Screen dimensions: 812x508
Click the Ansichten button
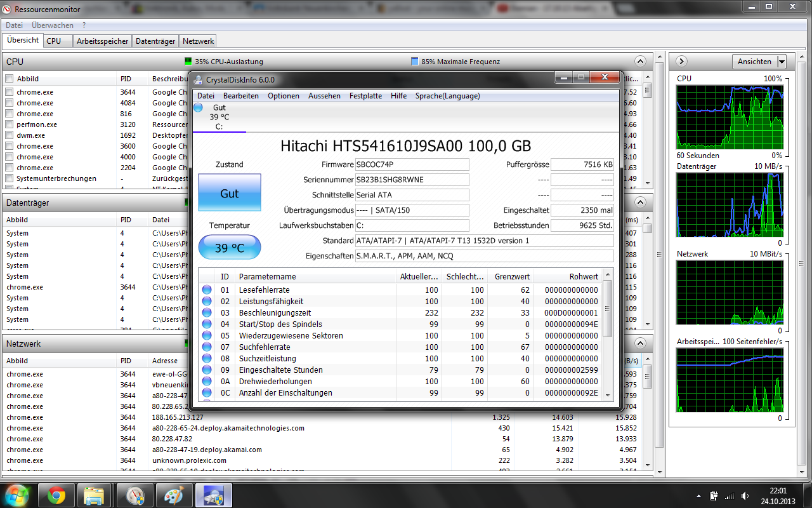[754, 62]
